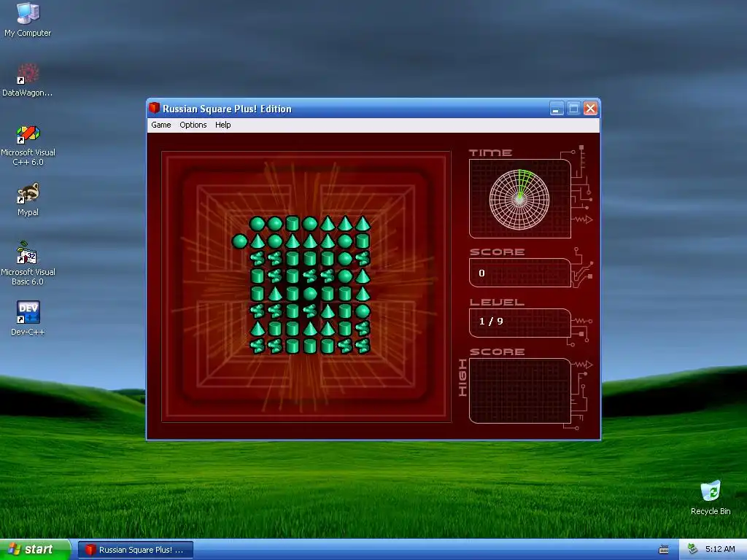Select the only cone in the fourth row

[363, 276]
